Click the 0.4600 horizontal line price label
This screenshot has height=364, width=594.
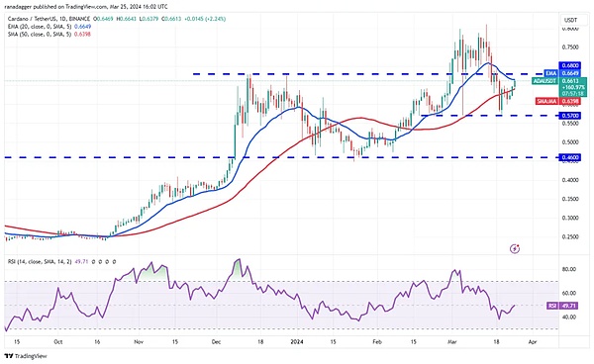[570, 157]
